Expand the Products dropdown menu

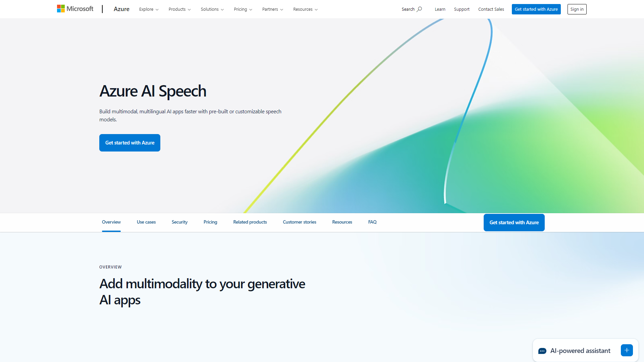point(179,9)
